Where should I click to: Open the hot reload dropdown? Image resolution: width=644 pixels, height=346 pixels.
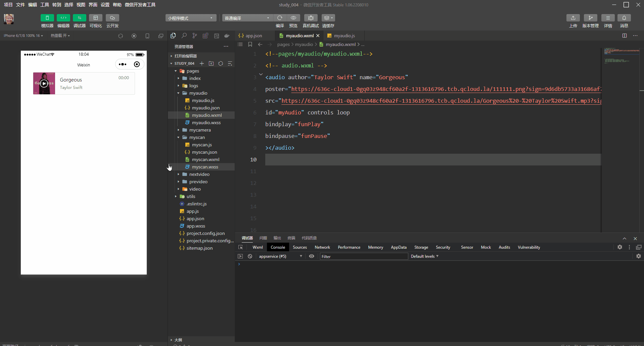pos(60,36)
